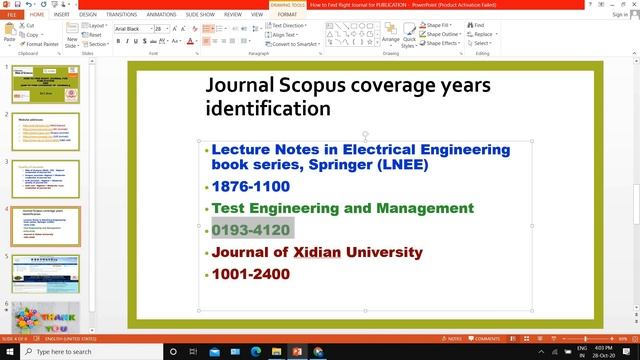Save the presentation from quick access toolbar

point(18,4)
